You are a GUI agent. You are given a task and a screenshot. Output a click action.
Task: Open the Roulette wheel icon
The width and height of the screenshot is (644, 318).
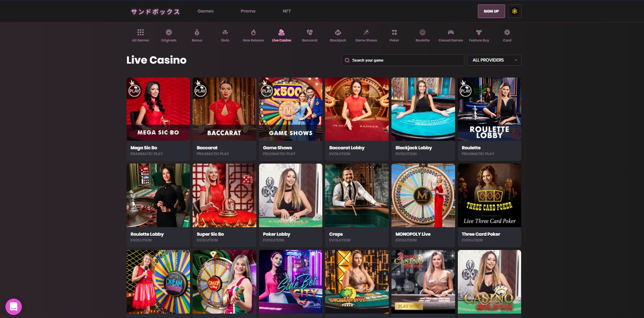tap(422, 32)
